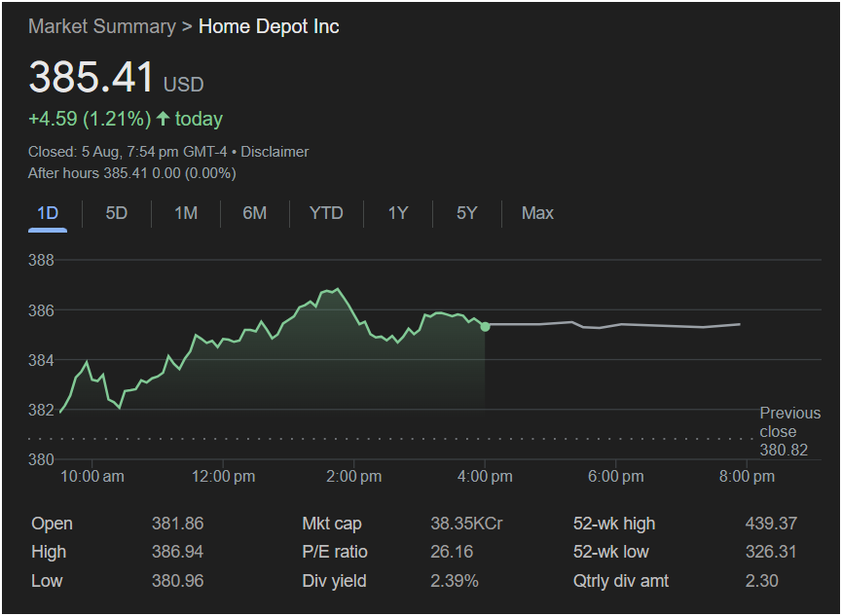Screen dimensions: 842x616
Task: Open the Disclaimer link
Action: tap(275, 152)
